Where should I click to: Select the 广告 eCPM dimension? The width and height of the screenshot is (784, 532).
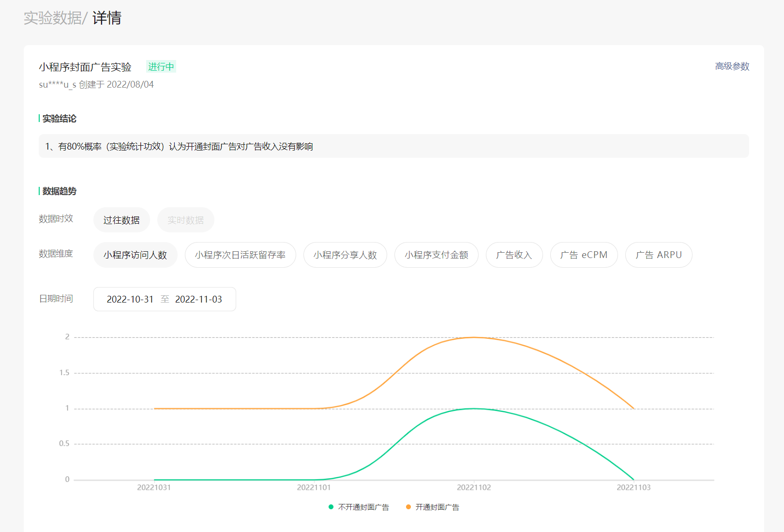[x=584, y=255]
